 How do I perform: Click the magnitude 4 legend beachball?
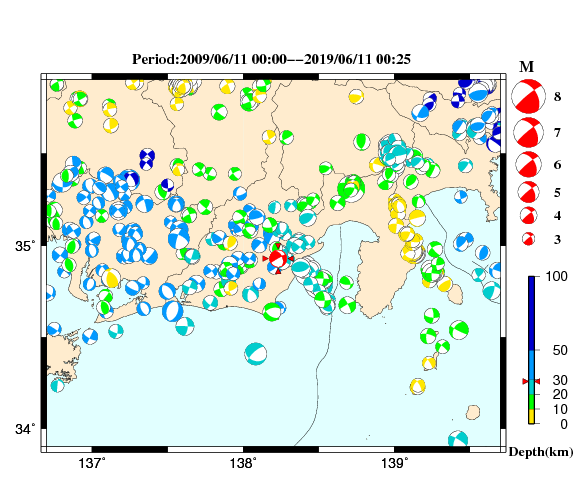point(529,216)
